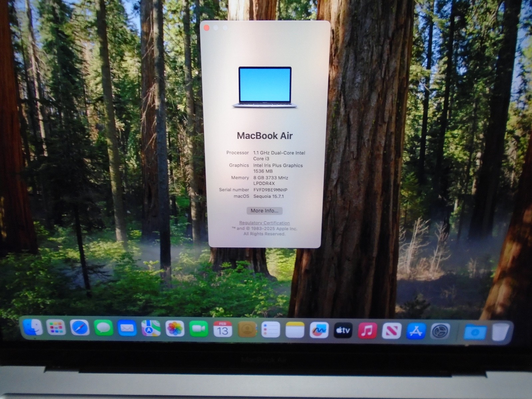Screen dimensions: 532x399
Task: Open Finder from the Dock
Action: (x=32, y=327)
